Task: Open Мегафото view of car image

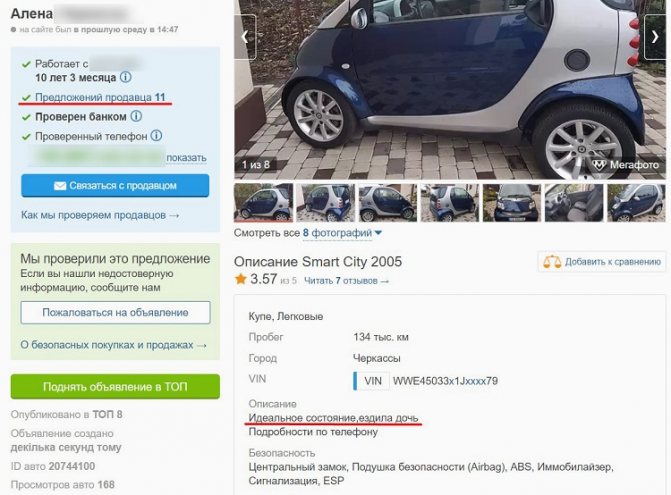Action: (625, 165)
